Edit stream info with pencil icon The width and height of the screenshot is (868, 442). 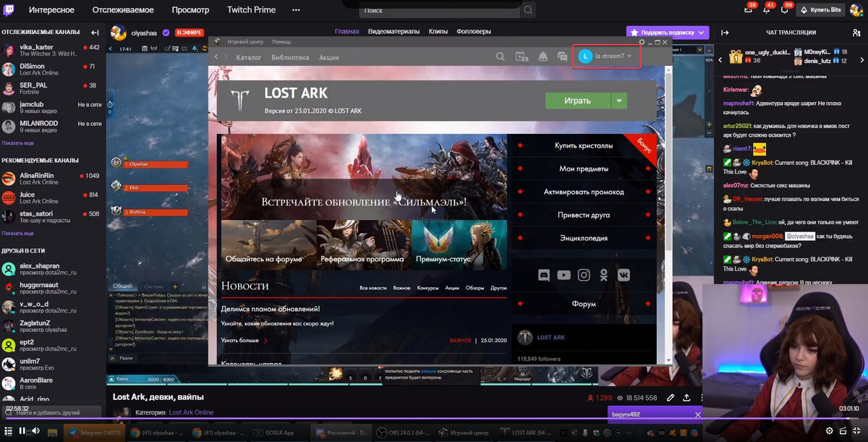671,398
